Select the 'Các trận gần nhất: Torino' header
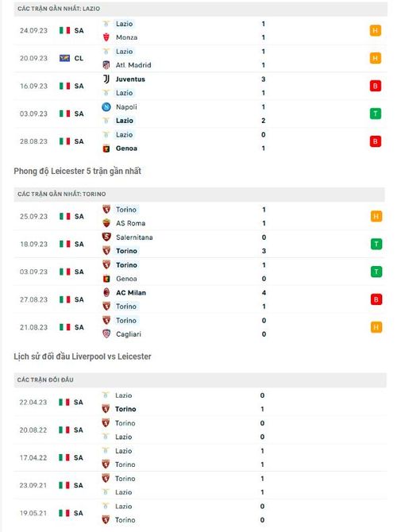Viewport: 397px width, 532px height. point(199,194)
